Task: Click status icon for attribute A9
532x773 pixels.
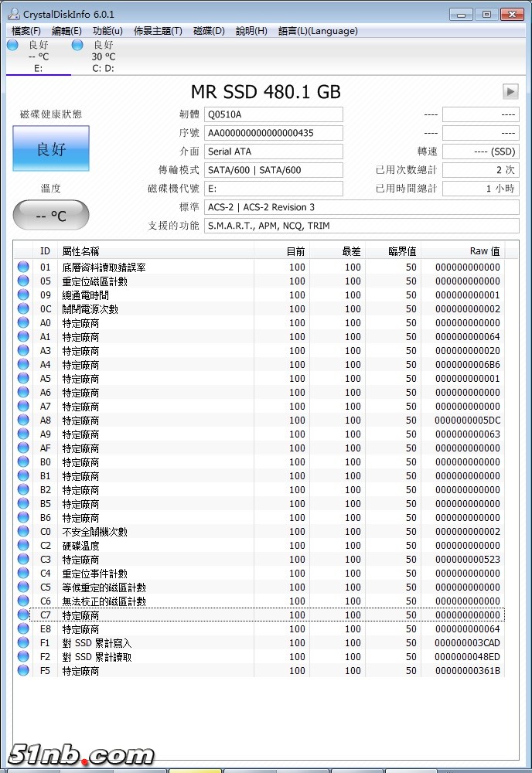Action: click(23, 434)
